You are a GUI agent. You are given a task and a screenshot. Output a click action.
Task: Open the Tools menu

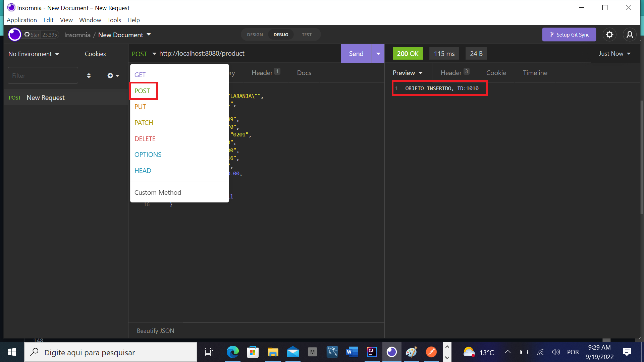(x=114, y=20)
